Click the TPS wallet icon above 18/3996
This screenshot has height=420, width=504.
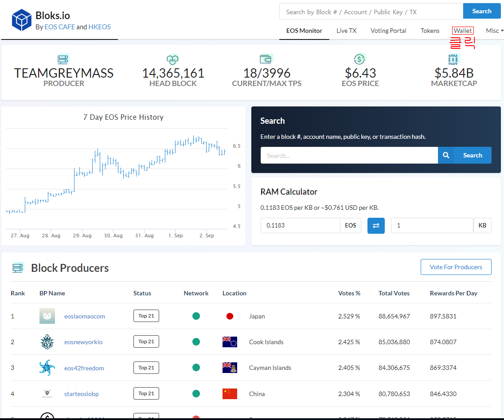[266, 59]
